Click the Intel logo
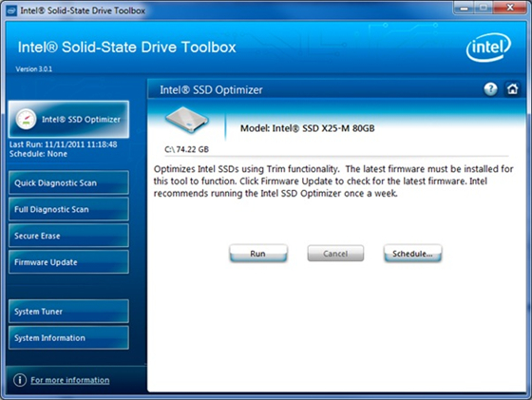The height and width of the screenshot is (400, 532). (x=488, y=48)
